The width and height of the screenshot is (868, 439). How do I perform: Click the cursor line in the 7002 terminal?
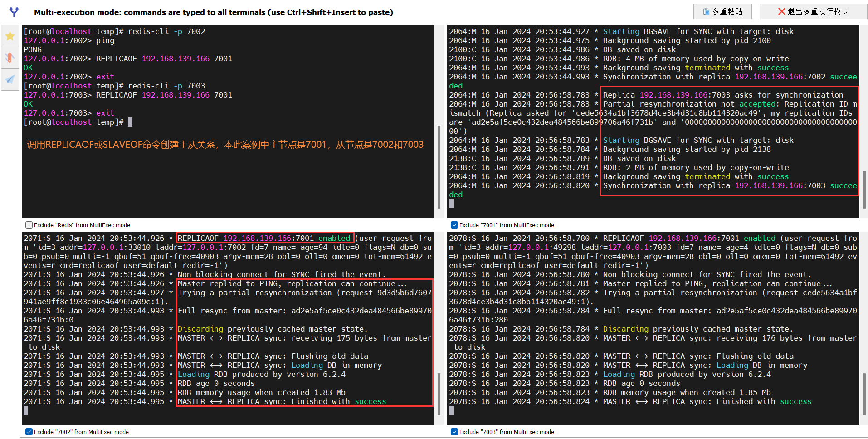[x=26, y=410]
